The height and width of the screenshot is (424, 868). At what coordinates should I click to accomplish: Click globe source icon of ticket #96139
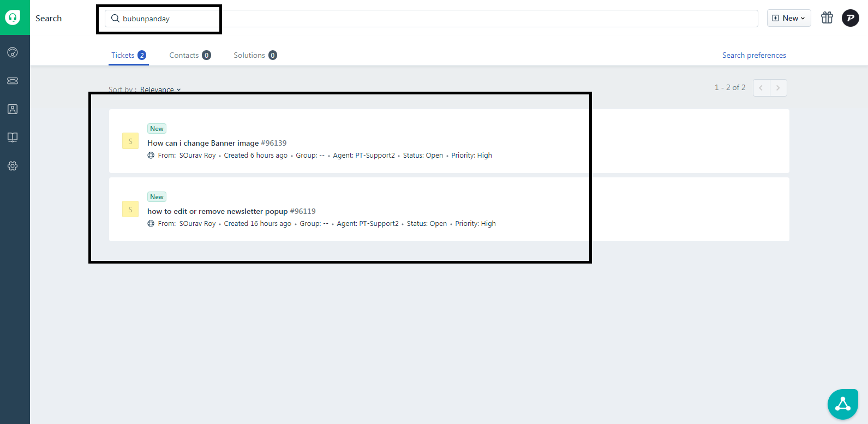(x=151, y=156)
